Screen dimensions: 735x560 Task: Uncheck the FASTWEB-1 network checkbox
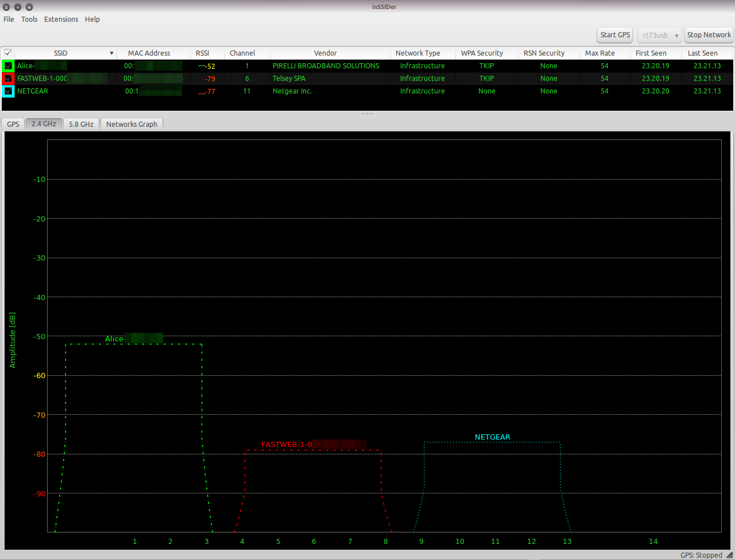(8, 78)
